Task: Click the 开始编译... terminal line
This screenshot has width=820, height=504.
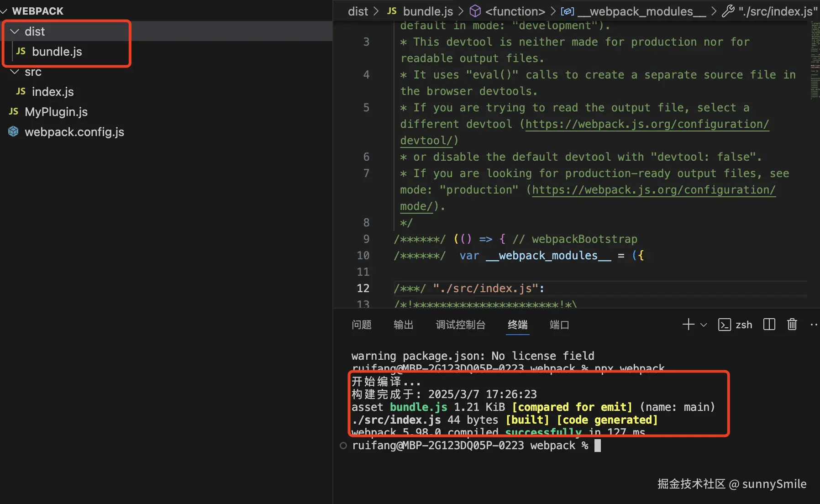Action: 386,382
